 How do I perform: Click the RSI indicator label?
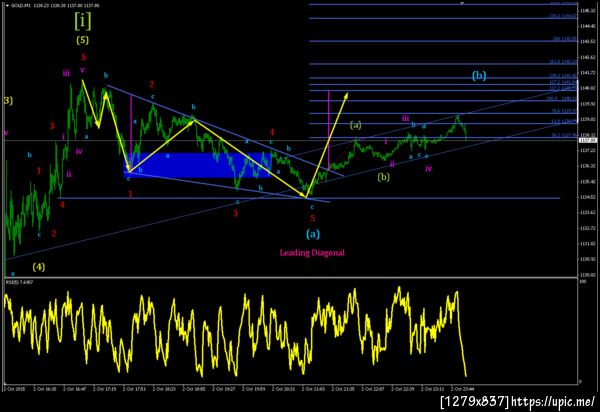click(19, 282)
